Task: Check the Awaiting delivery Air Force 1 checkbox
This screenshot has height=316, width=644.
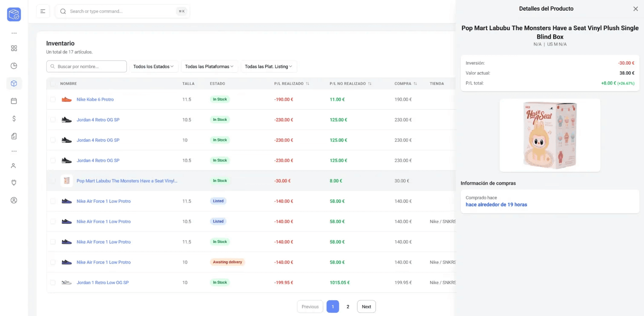Action: click(x=53, y=262)
